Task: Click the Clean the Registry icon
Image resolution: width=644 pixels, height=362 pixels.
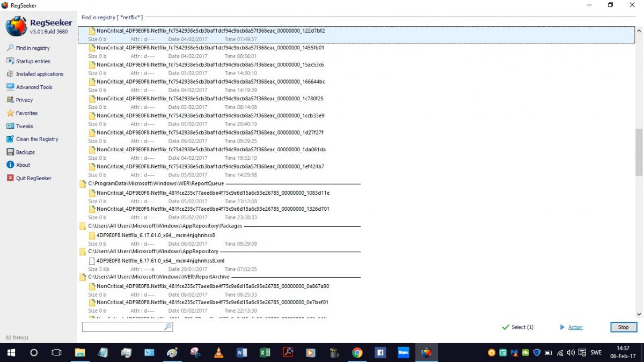Action: pos(10,139)
